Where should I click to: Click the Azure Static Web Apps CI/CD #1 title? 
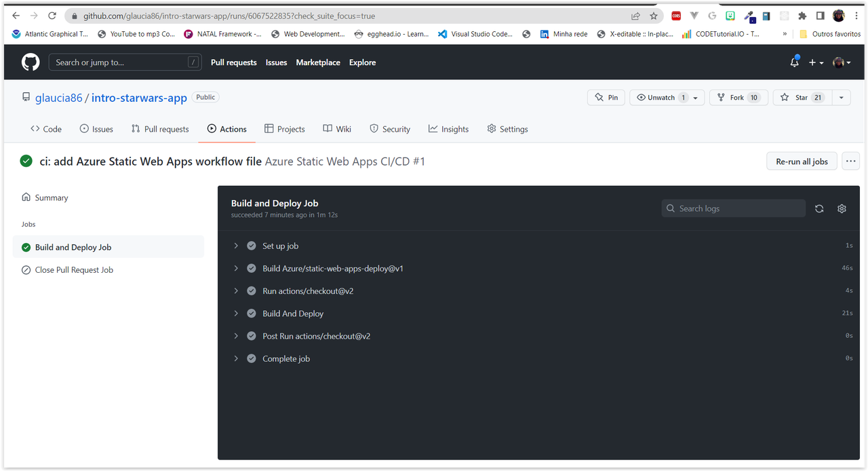[x=344, y=162]
